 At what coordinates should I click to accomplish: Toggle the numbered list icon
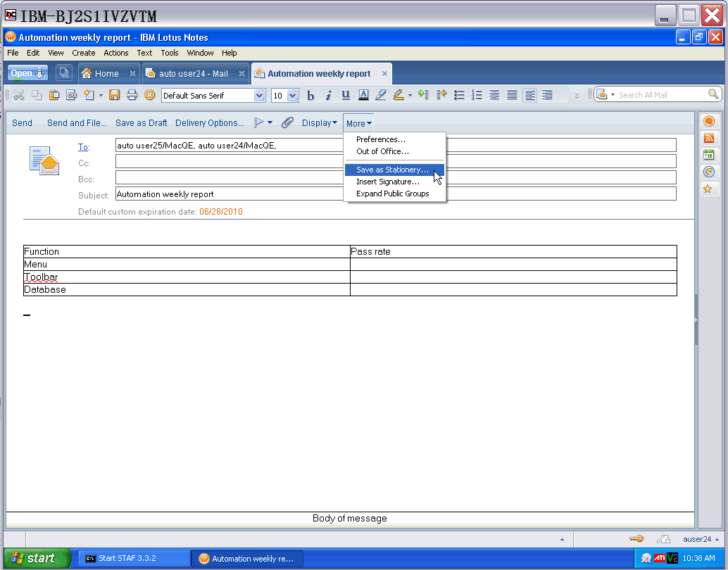click(x=477, y=95)
